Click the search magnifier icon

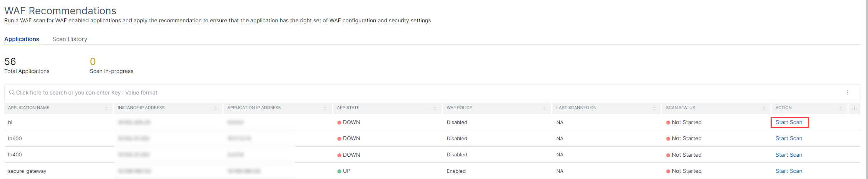[12, 93]
